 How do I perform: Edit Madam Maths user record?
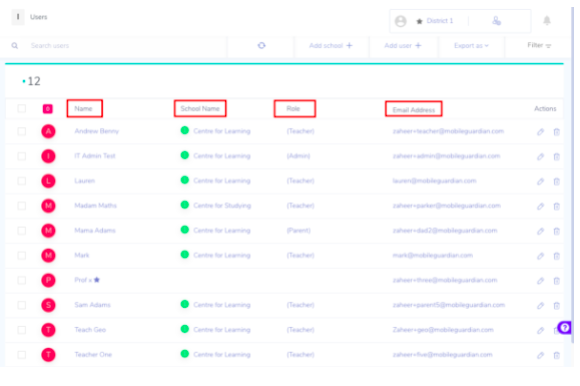540,206
